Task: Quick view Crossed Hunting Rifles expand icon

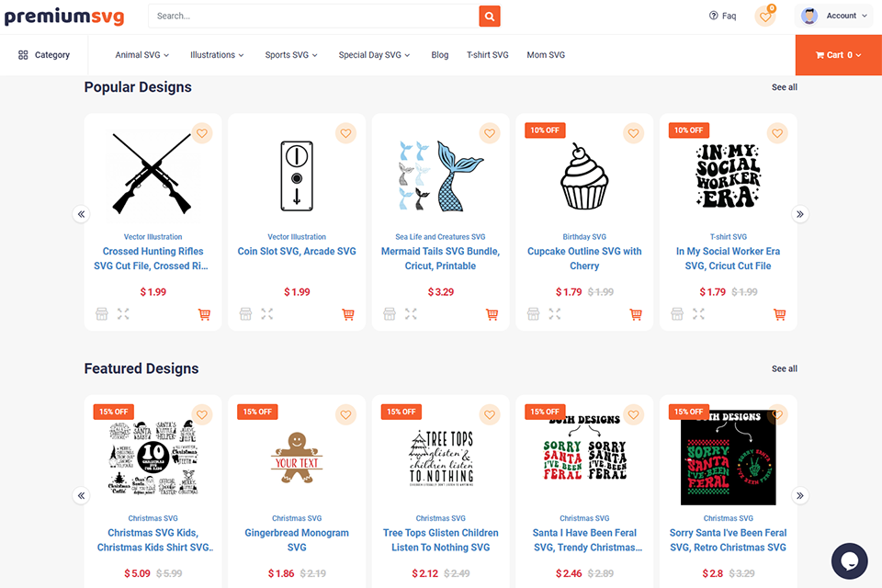Action: (123, 314)
